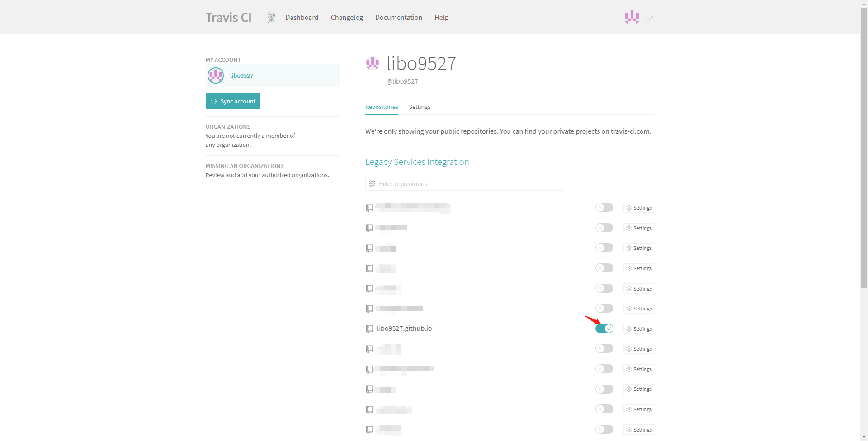The height and width of the screenshot is (441, 868).
Task: Open the Documentation nav link
Action: click(398, 18)
